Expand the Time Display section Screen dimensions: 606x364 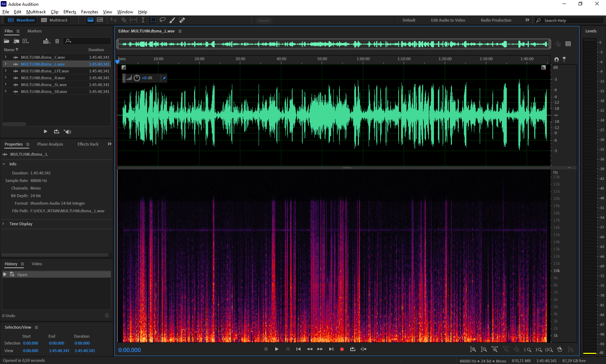[x=4, y=224]
